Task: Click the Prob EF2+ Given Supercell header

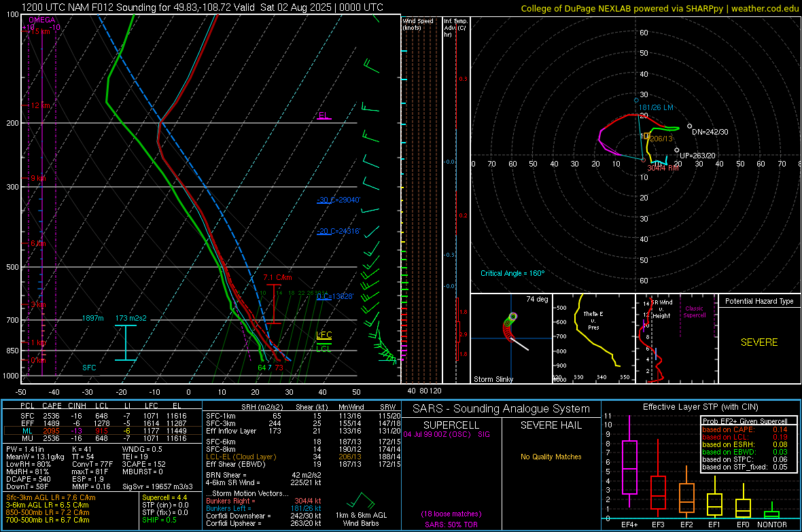Action: pyautogui.click(x=745, y=421)
